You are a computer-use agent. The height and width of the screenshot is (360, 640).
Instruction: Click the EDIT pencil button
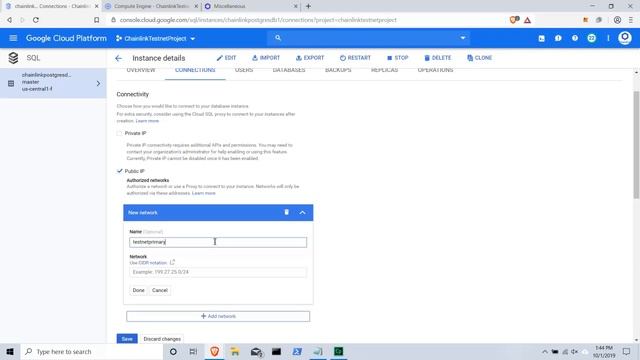(x=227, y=58)
